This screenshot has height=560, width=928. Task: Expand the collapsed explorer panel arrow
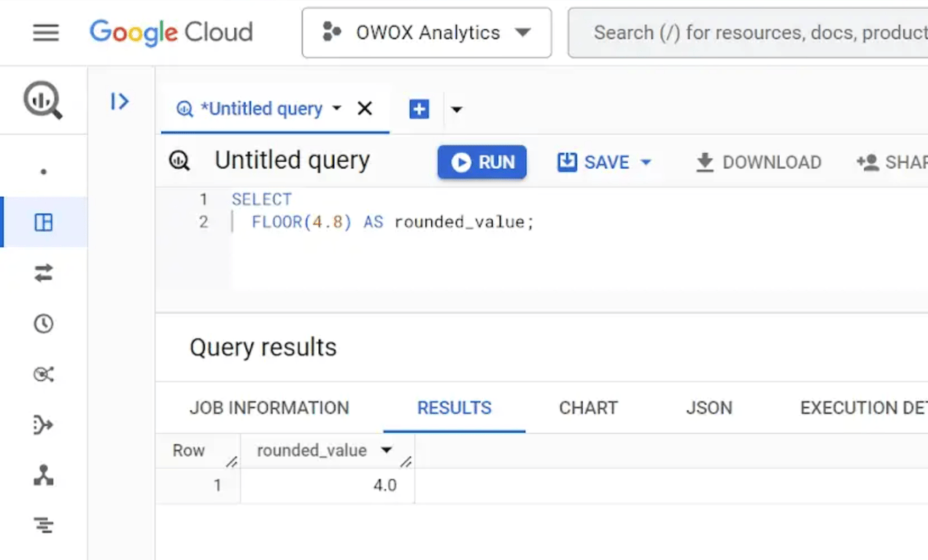point(120,101)
